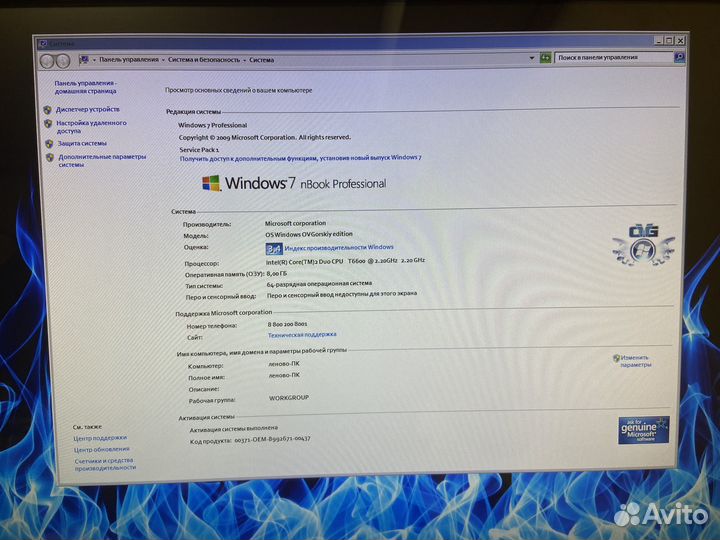Select the Панель управления breadcrumb item
The image size is (720, 540).
pyautogui.click(x=128, y=60)
